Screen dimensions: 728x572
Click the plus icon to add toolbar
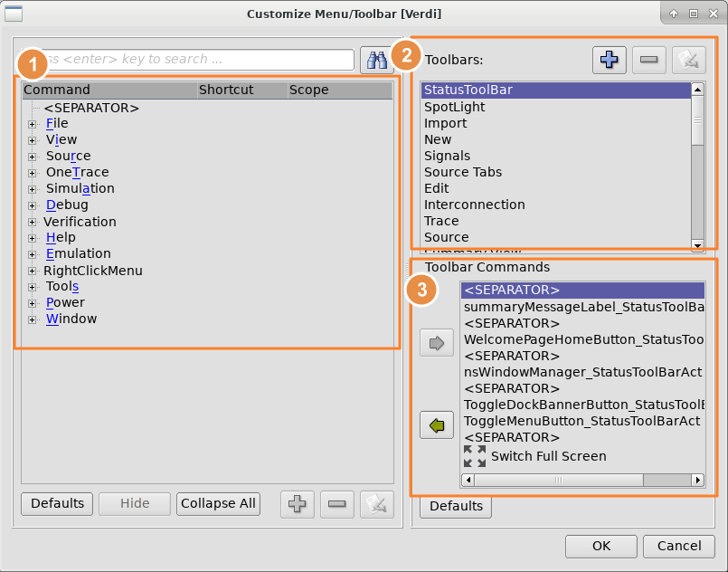pyautogui.click(x=610, y=60)
